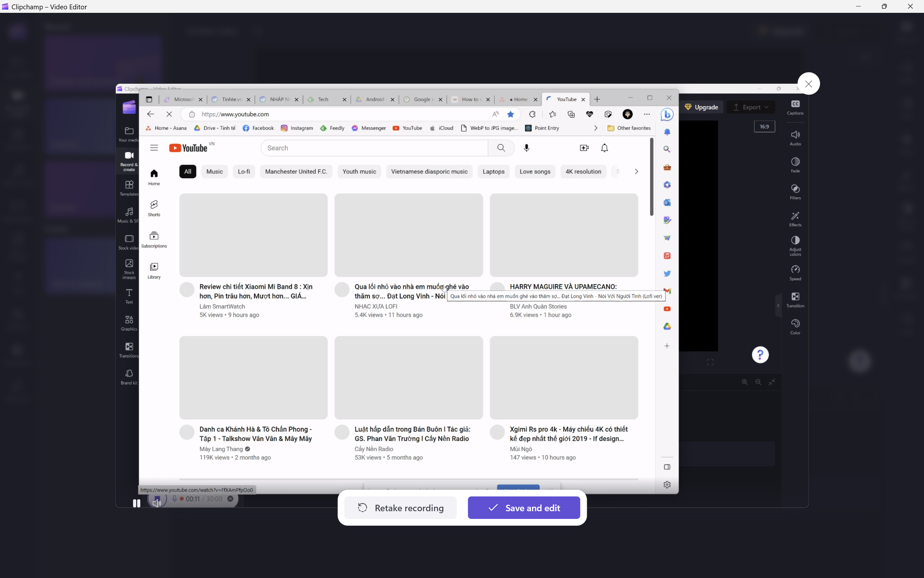The height and width of the screenshot is (578, 924).
Task: Switch to the Tech browser tab
Action: coord(328,100)
